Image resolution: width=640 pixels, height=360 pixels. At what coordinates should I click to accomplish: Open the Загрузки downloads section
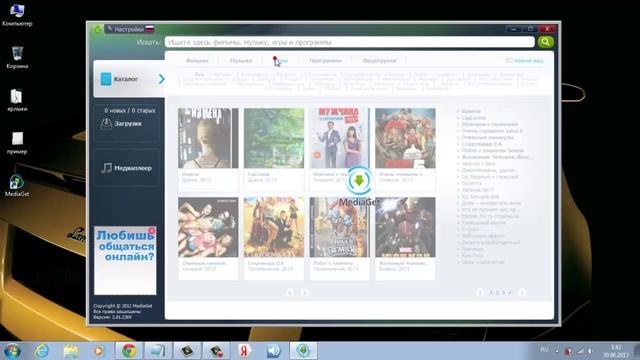click(x=127, y=123)
